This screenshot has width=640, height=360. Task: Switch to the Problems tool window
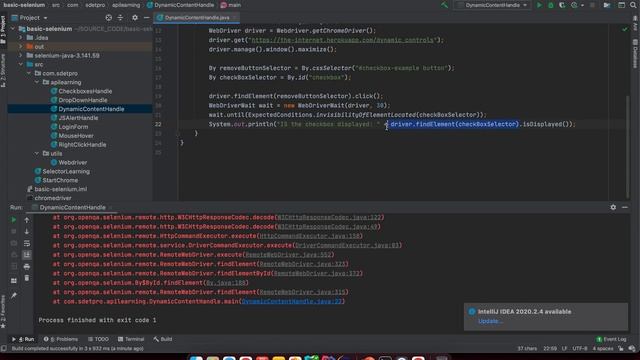[x=60, y=339]
